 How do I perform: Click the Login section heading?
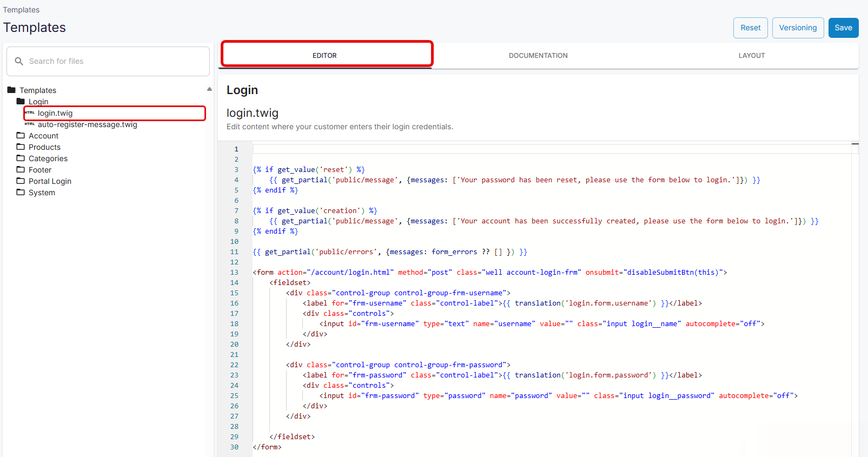[x=242, y=90]
